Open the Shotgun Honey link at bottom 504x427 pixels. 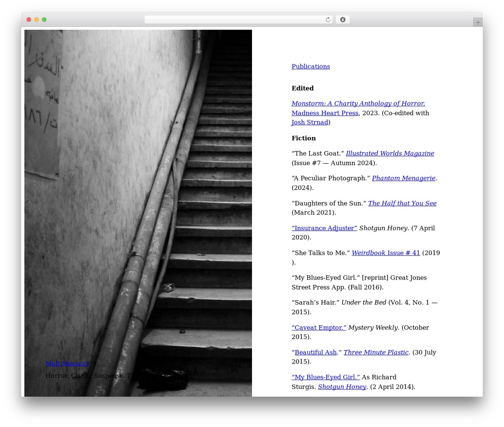[x=342, y=387]
